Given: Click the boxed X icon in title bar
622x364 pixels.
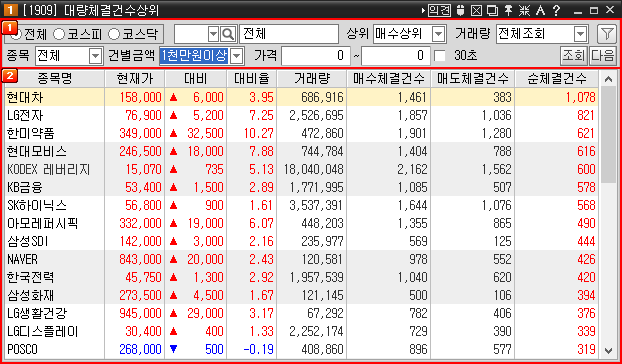Looking at the screenshot, I should point(476,10).
